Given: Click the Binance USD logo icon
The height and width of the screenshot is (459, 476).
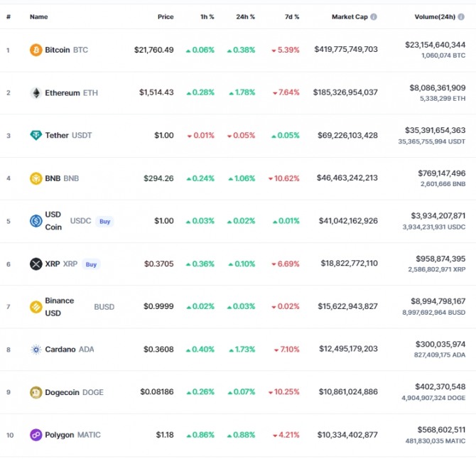Looking at the screenshot, I should point(36,307).
